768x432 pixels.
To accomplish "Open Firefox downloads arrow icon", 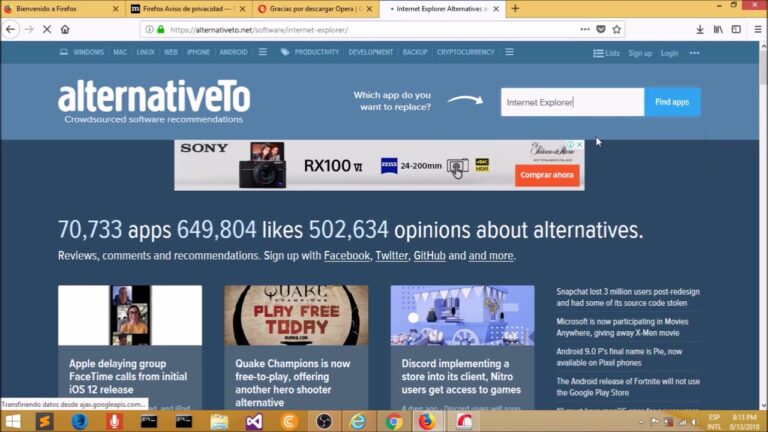I will [700, 29].
